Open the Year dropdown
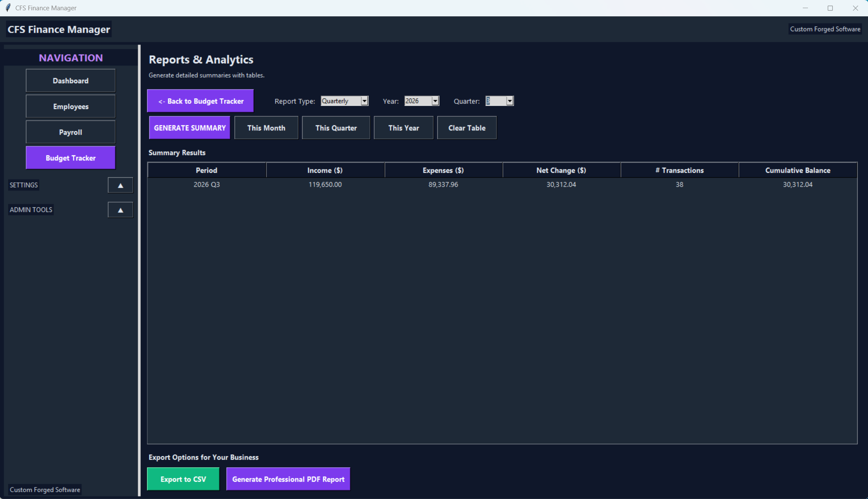The image size is (868, 499). click(435, 101)
